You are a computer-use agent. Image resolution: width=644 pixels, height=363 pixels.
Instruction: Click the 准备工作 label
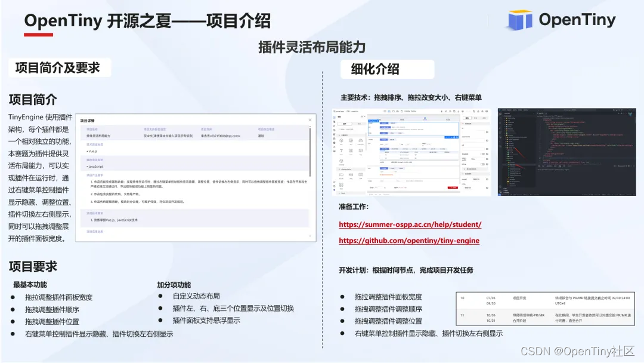(354, 207)
